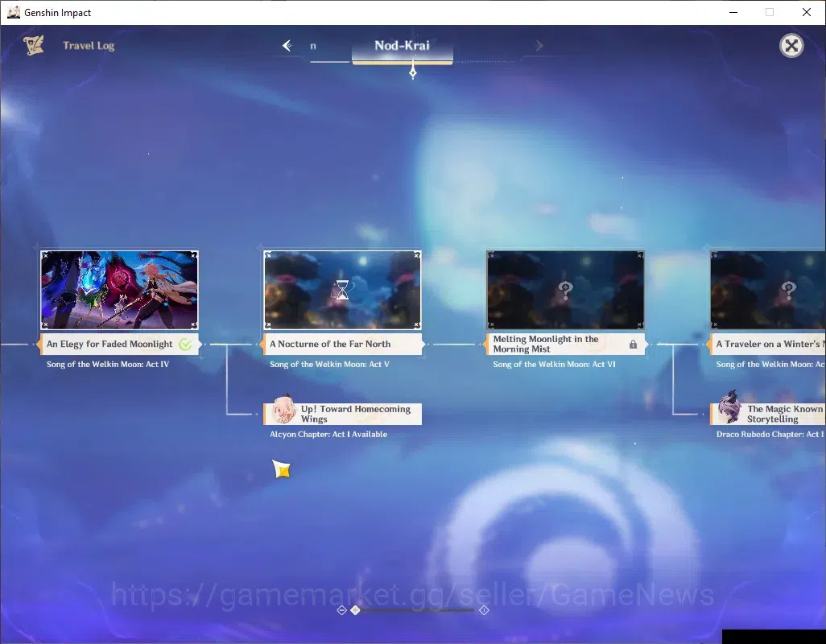This screenshot has height=644, width=826.
Task: Open the locked Melting Moonlight quest thumbnail
Action: pos(565,290)
